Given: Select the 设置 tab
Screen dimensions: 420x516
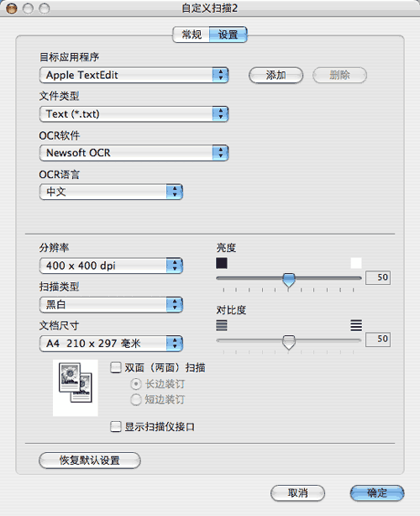Looking at the screenshot, I should coord(228,34).
